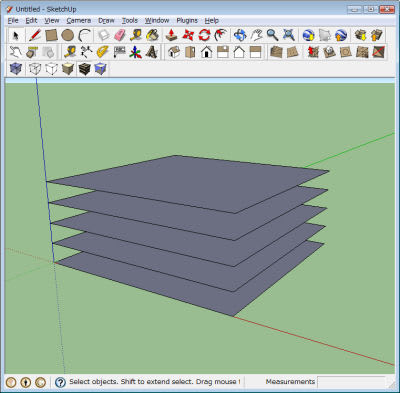Enable Hidden Line face style

51,69
